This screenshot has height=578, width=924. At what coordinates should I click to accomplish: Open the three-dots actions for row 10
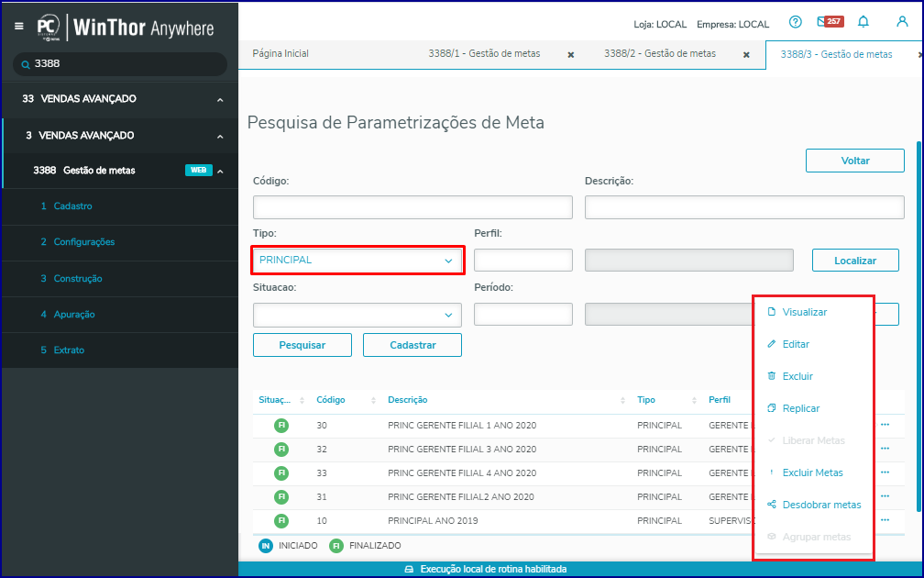885,520
